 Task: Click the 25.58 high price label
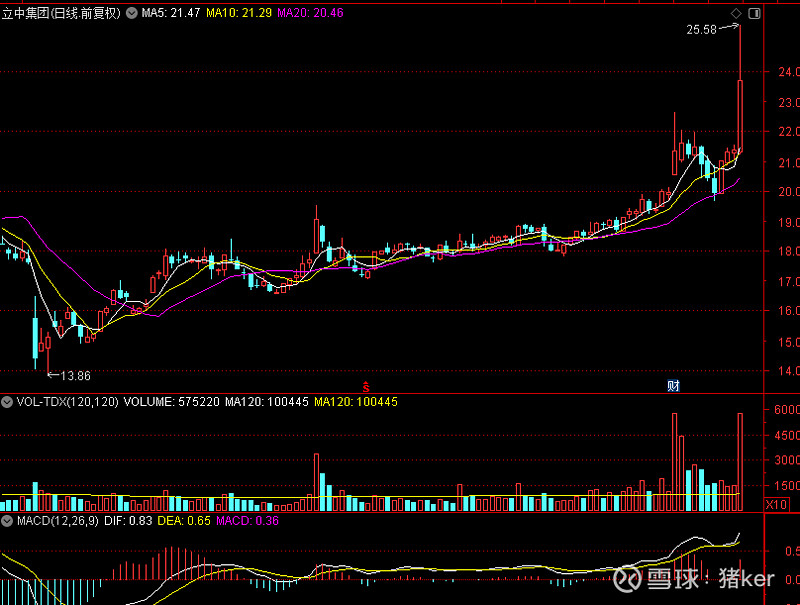(702, 30)
